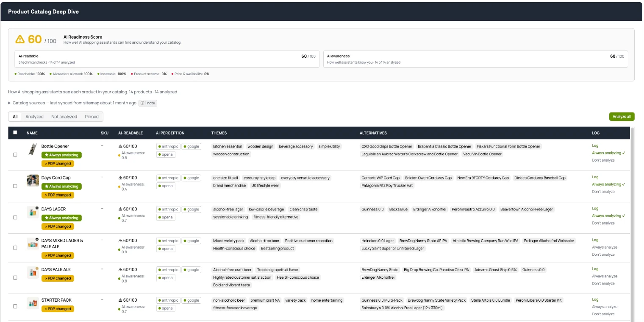
Task: Click the warning icon in Bottle Opener's 60/100 score
Action: (120, 146)
